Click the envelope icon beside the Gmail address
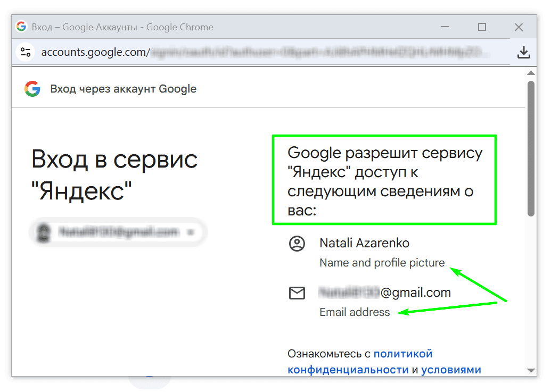 (297, 293)
